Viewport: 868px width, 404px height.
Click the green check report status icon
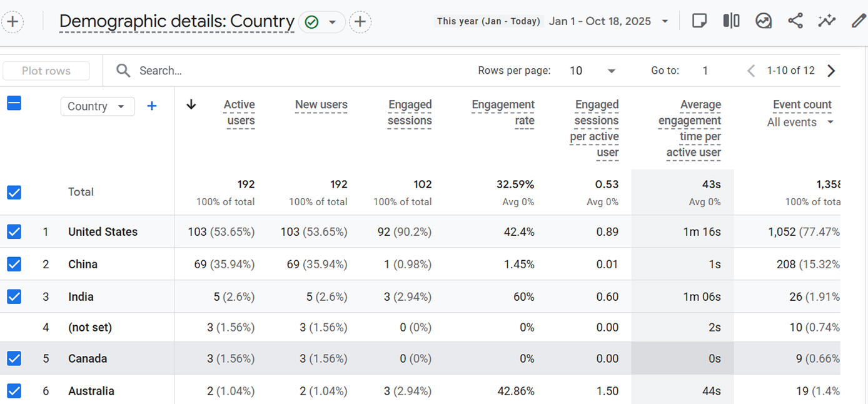[311, 23]
